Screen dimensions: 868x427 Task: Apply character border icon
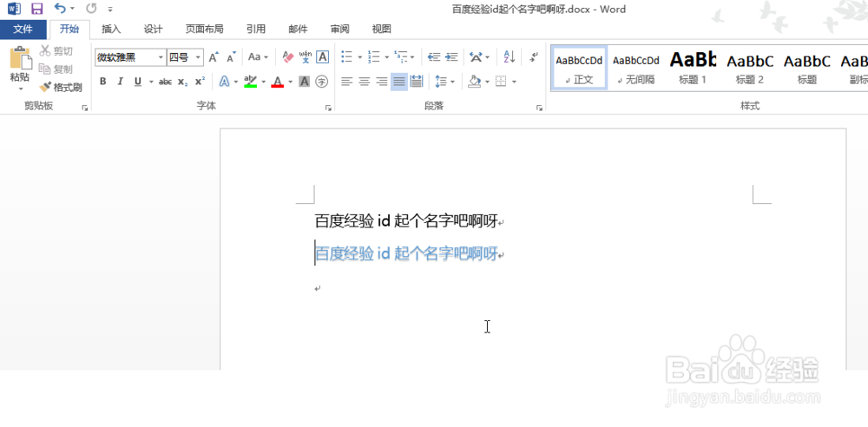pos(322,57)
